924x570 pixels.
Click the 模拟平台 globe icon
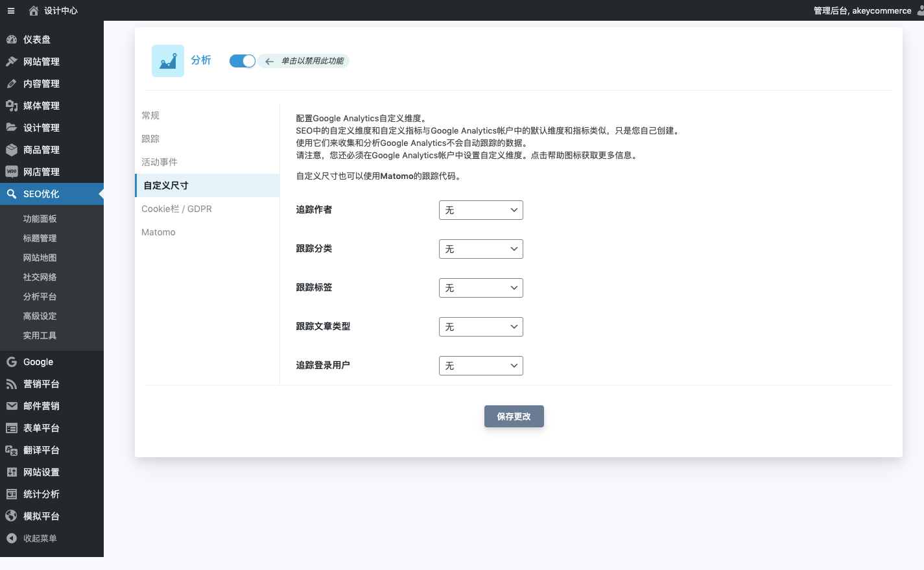pos(12,516)
